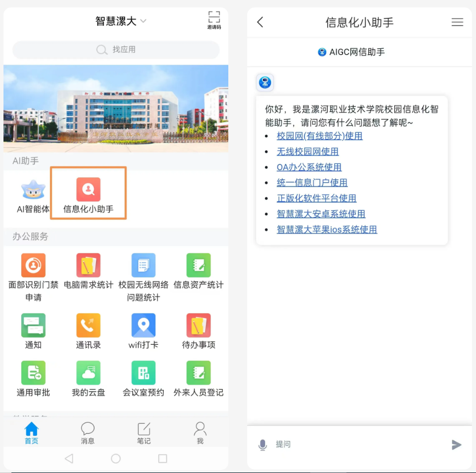Click the 提问 question input box
Image resolution: width=476 pixels, height=473 pixels.
click(357, 444)
